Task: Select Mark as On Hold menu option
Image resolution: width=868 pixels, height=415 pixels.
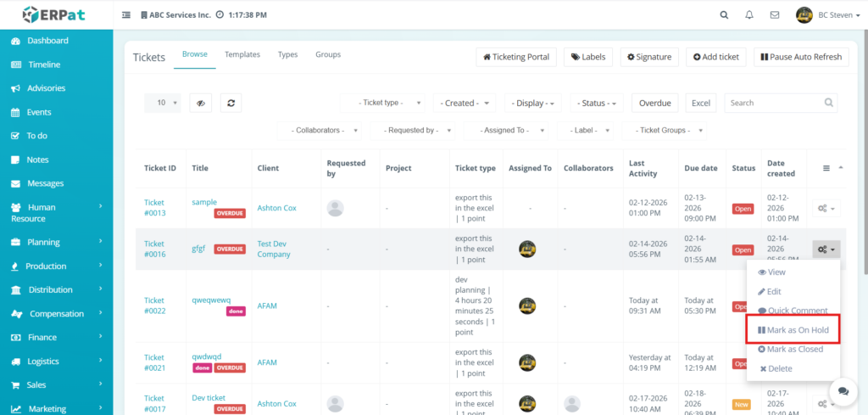Action: 793,329
